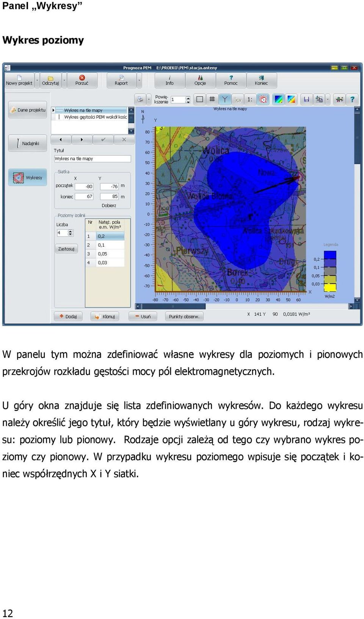Image resolution: width=364 pixels, height=619 pixels.
Task: Select 'Wykres gęstości PEM wokół' list row
Action: pos(89,117)
